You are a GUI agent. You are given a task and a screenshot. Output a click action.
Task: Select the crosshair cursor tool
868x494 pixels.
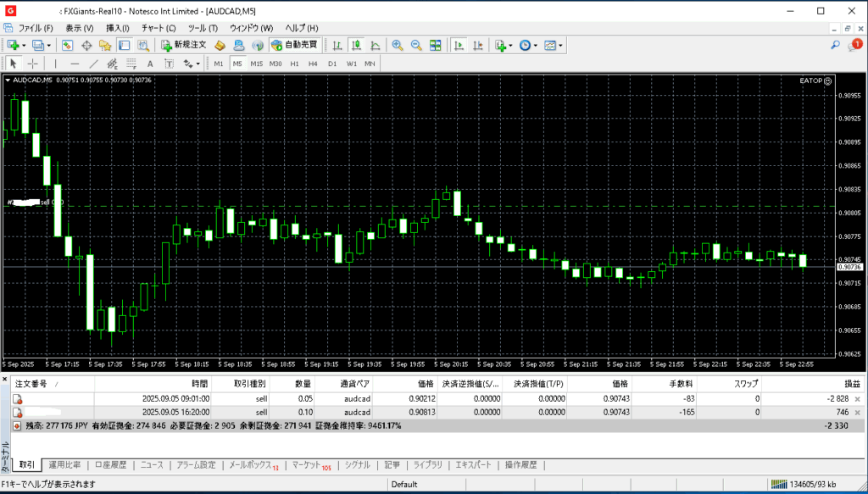click(33, 64)
